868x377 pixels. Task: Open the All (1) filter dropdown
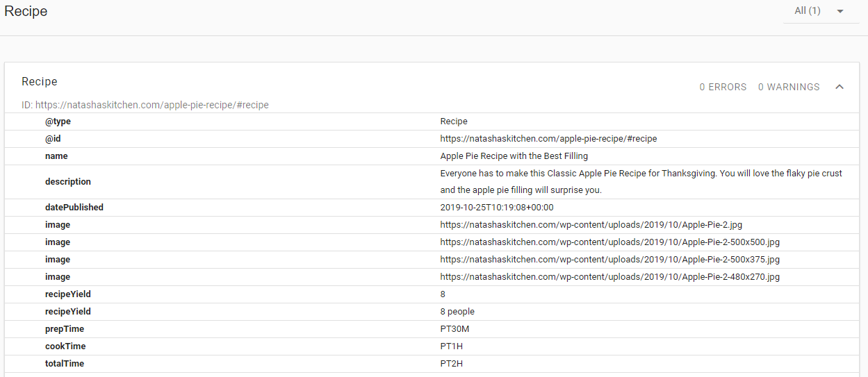click(820, 11)
